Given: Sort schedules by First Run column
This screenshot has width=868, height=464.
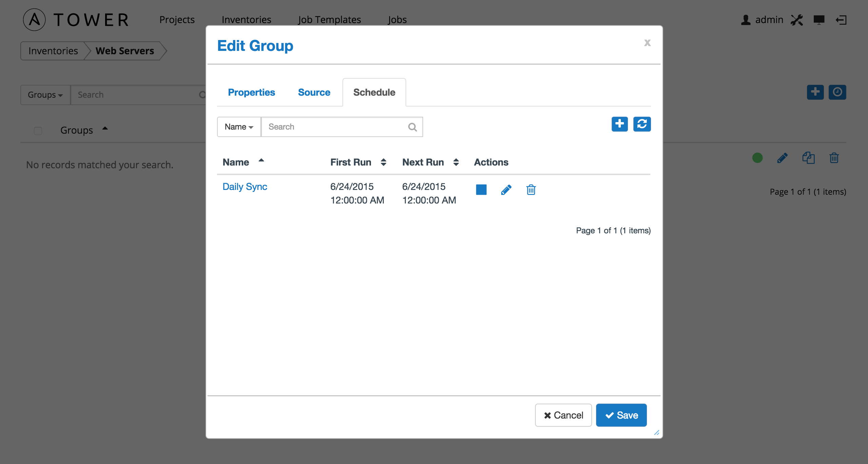Looking at the screenshot, I should (x=358, y=162).
